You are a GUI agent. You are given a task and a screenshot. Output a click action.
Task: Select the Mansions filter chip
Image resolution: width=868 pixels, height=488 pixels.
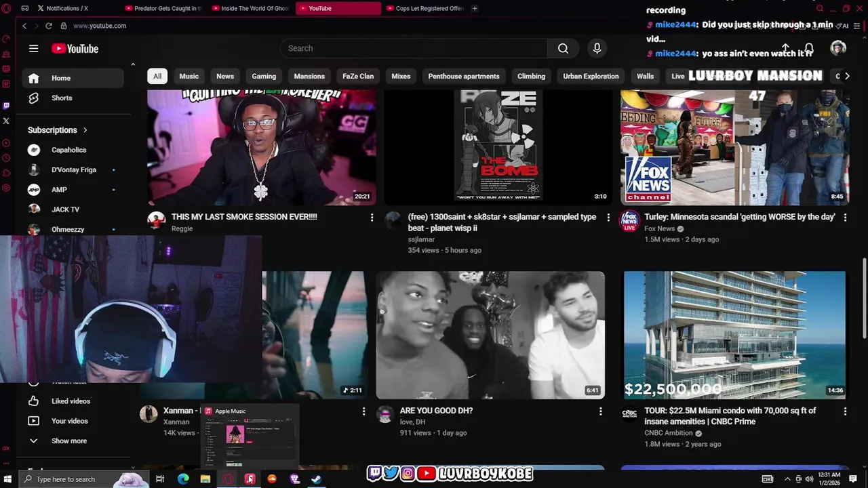coord(309,76)
